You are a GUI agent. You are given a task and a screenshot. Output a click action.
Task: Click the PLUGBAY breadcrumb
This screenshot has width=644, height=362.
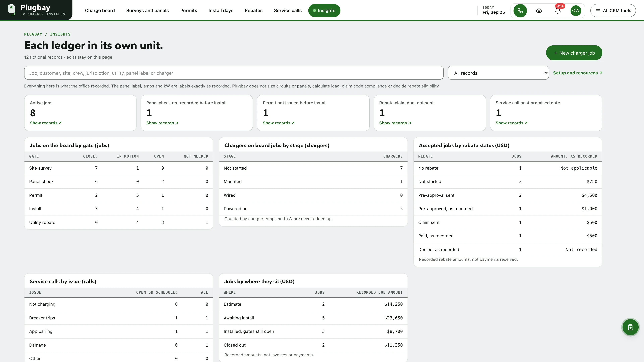(33, 34)
